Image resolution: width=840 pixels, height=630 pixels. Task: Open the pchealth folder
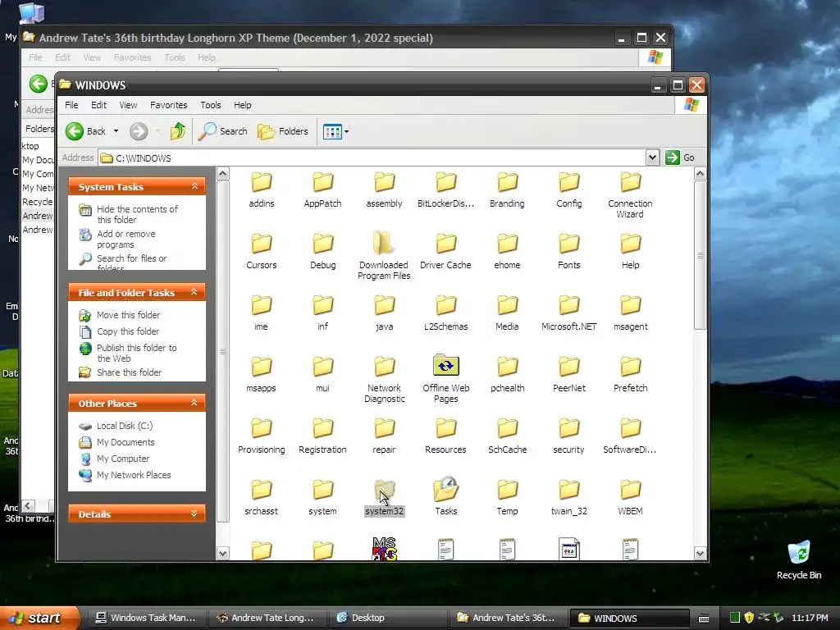coord(507,375)
